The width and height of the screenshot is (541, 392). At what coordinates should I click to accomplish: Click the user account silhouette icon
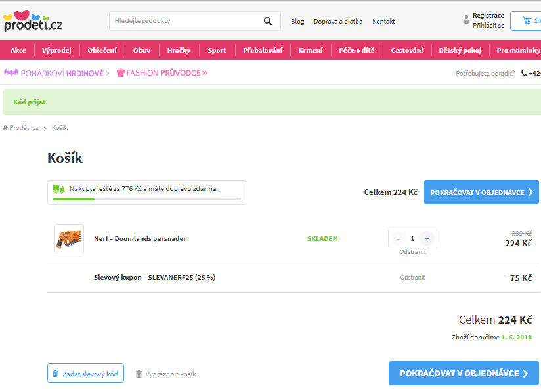click(x=466, y=19)
